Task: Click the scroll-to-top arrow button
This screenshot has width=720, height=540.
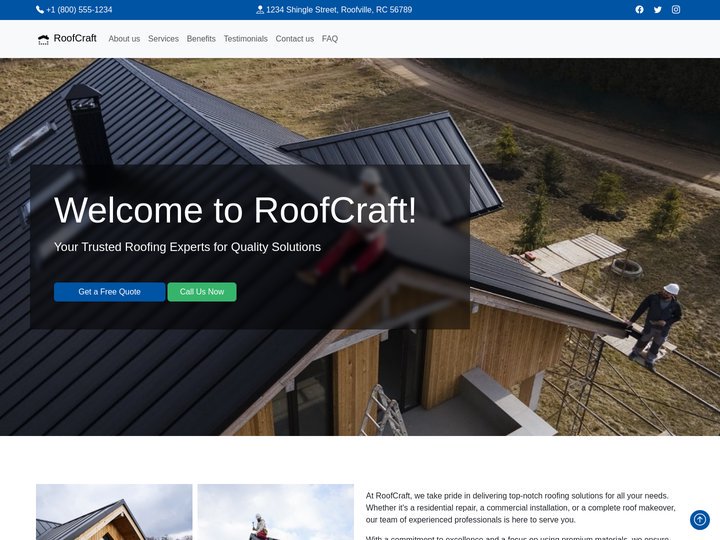Action: (700, 520)
